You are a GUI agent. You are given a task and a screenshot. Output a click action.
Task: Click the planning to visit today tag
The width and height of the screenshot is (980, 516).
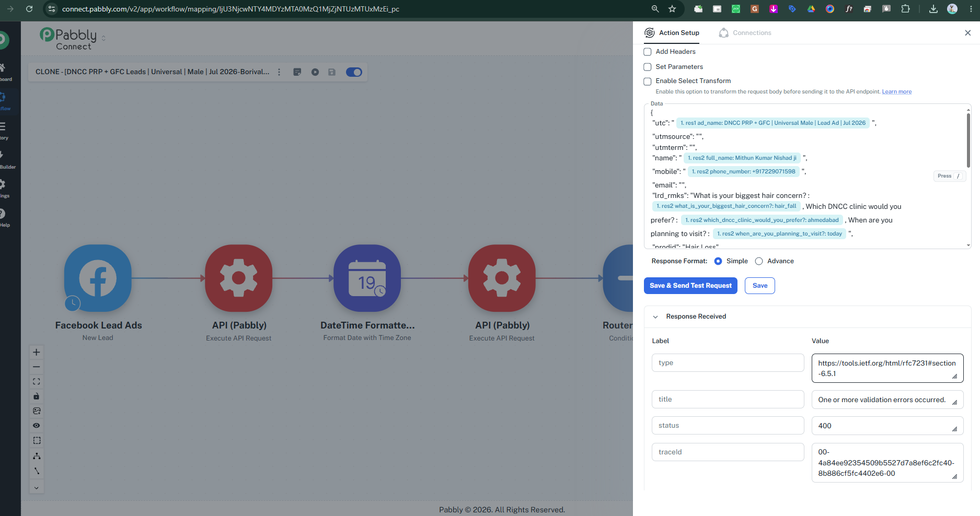780,234
